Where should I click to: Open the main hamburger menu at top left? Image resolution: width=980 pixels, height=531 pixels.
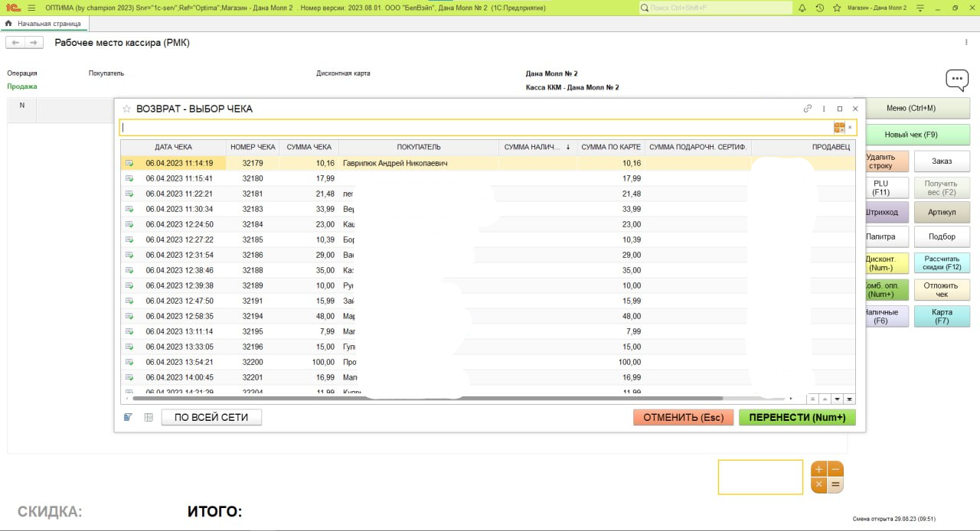[x=31, y=8]
